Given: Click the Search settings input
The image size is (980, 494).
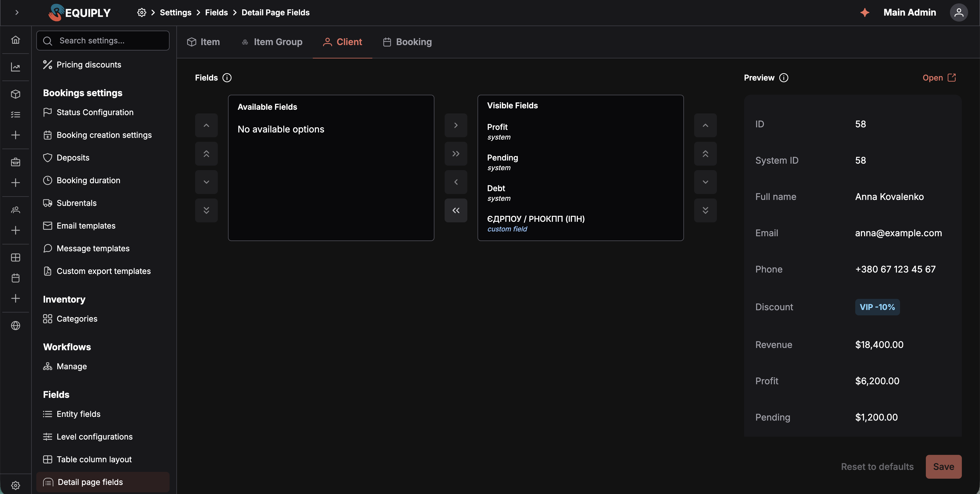Looking at the screenshot, I should [103, 41].
